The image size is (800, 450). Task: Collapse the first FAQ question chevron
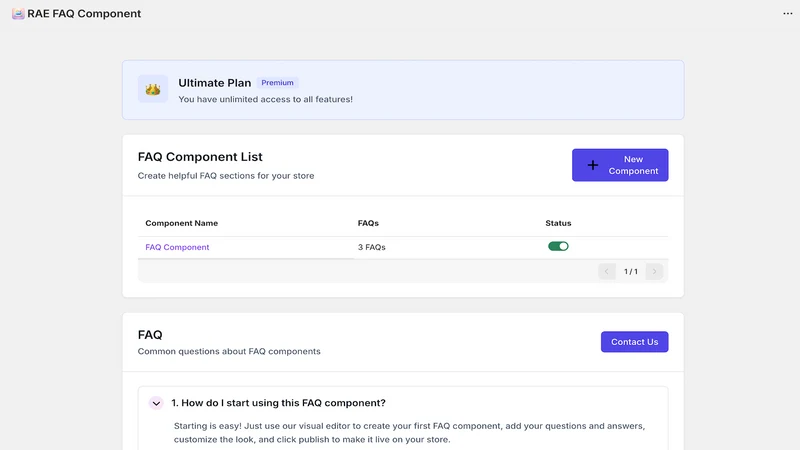[x=156, y=403]
